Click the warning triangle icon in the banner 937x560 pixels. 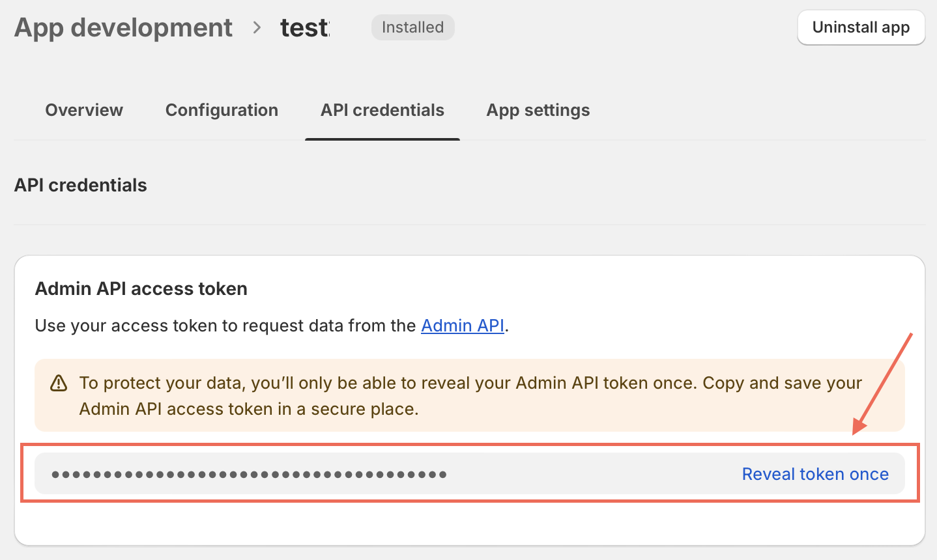point(59,384)
